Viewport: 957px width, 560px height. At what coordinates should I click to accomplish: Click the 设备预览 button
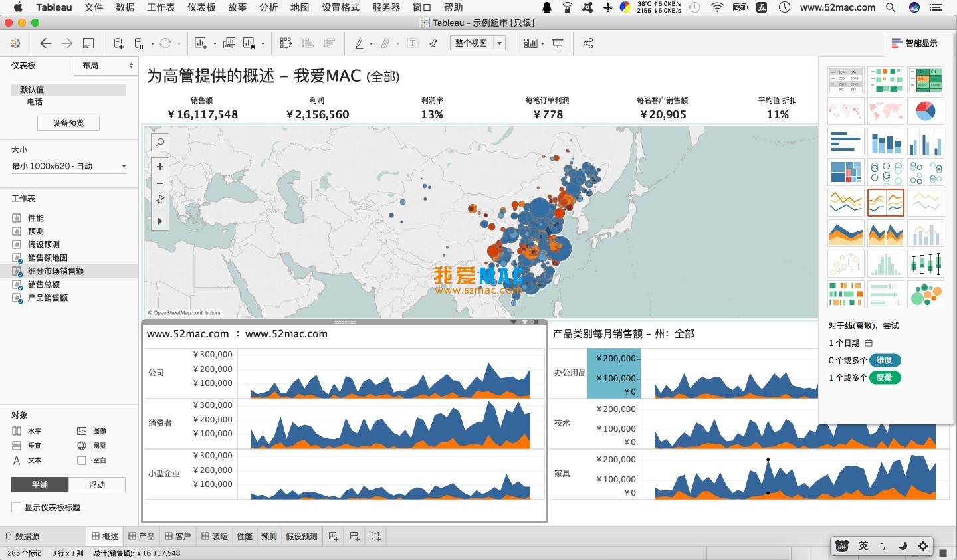tap(68, 123)
